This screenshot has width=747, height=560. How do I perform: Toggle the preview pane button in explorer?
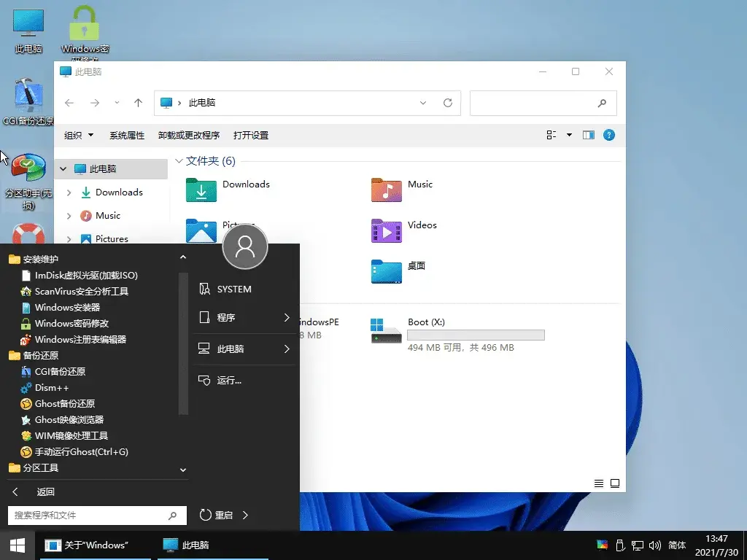tap(589, 135)
